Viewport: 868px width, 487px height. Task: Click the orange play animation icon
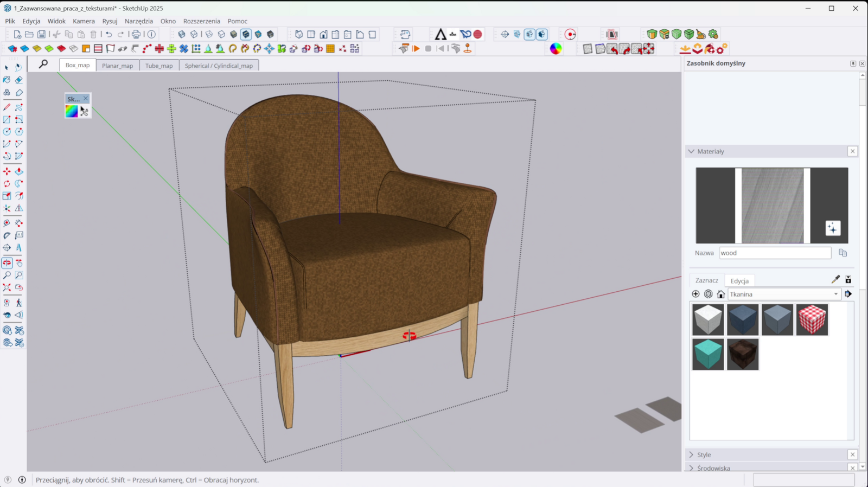(x=416, y=49)
